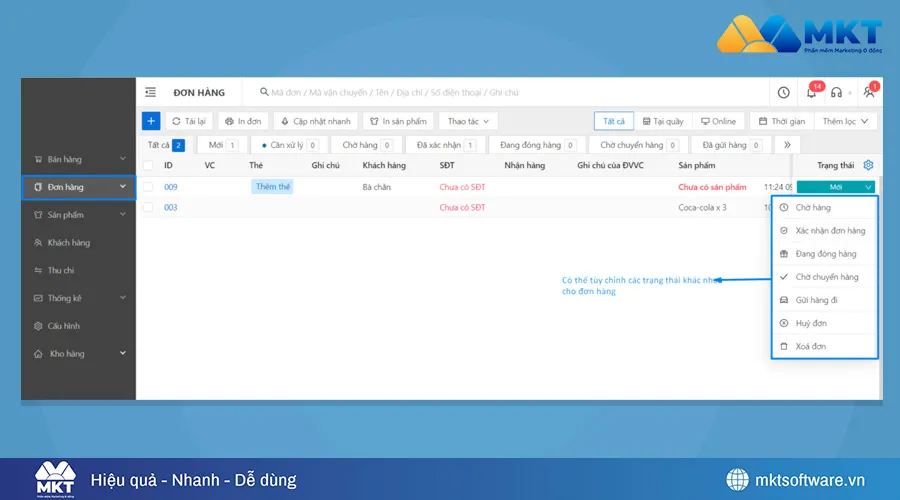Open column settings gear beside Trạng thái
This screenshot has height=500, width=900.
click(868, 165)
